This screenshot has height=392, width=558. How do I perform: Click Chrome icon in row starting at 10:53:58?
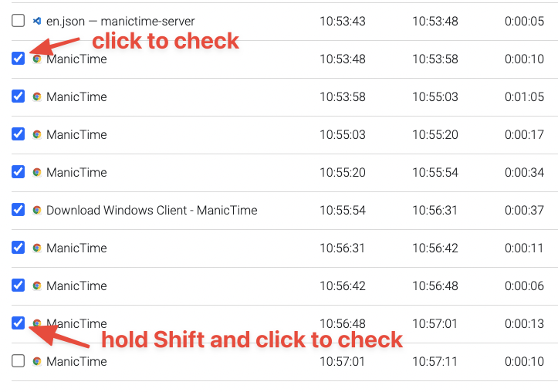(36, 96)
